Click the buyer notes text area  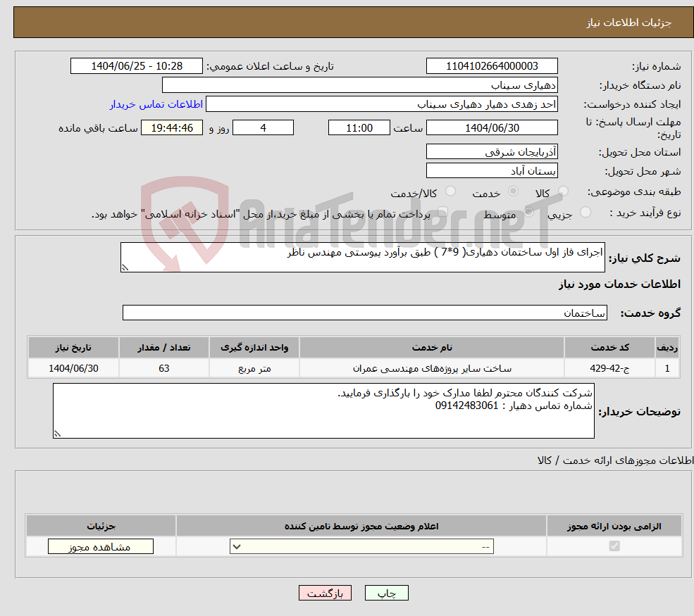tap(323, 411)
